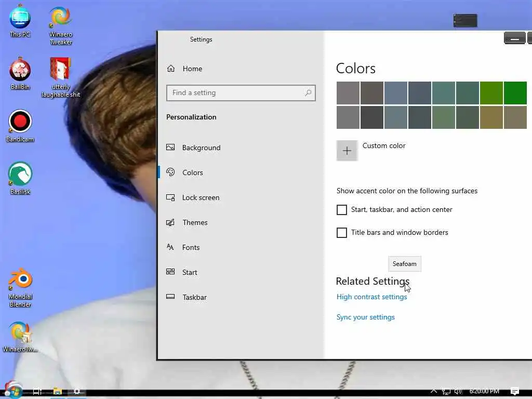This screenshot has height=399, width=532.
Task: Pick the charcoal swatch second in bottom row
Action: tap(372, 117)
